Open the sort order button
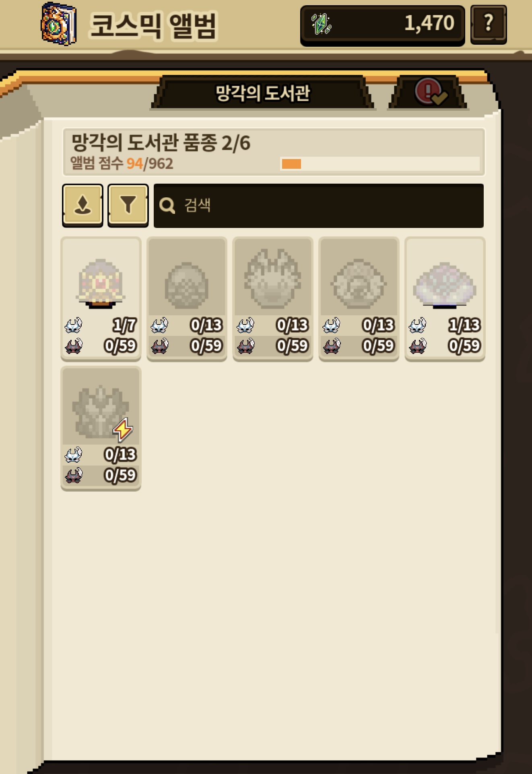532x774 pixels. coord(82,205)
